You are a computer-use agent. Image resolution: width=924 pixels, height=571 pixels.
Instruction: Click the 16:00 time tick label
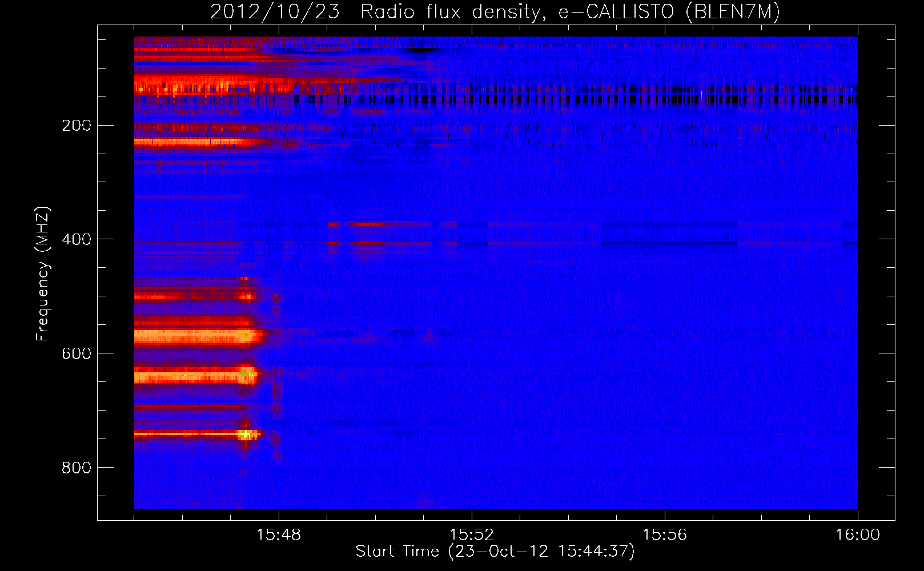click(x=858, y=535)
